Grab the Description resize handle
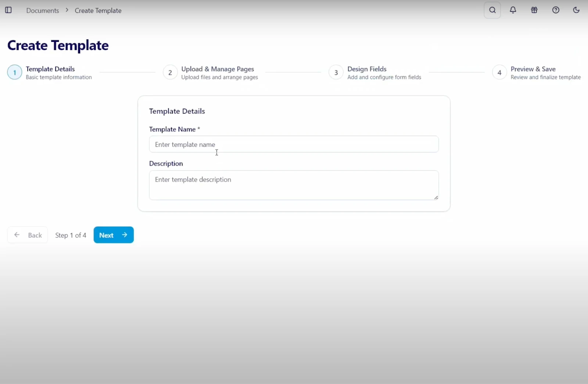Image resolution: width=588 pixels, height=384 pixels. 436,198
